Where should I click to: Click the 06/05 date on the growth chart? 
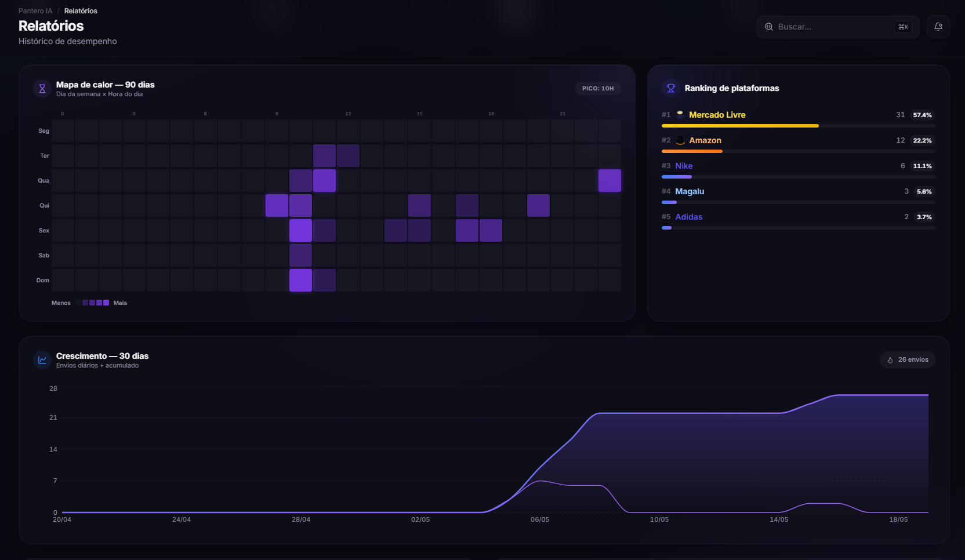click(x=540, y=519)
